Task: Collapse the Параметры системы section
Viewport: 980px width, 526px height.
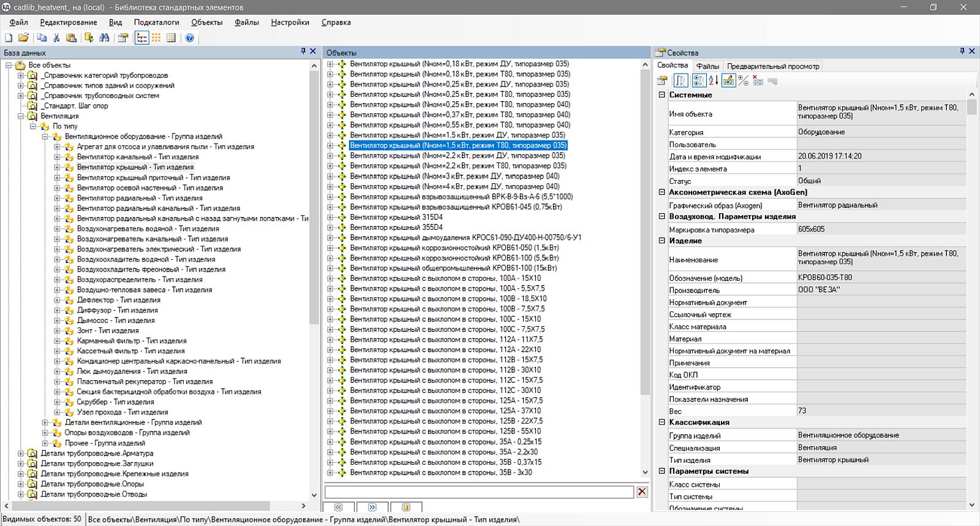Action: pyautogui.click(x=661, y=471)
